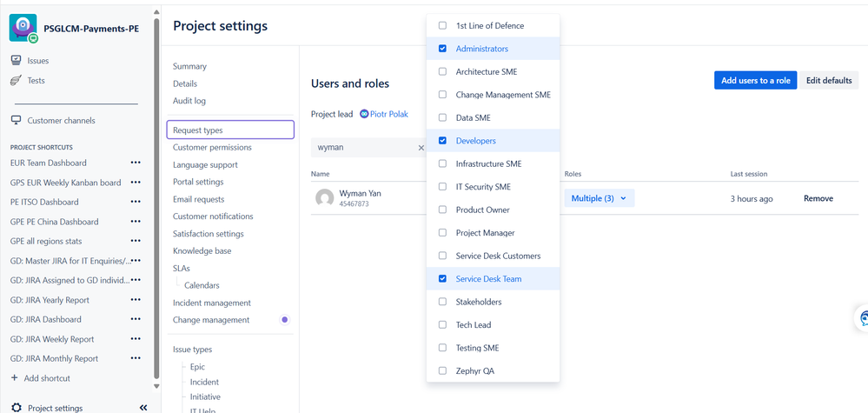This screenshot has height=413, width=868.
Task: Expand the Multiple (3) roles dropdown
Action: click(599, 198)
